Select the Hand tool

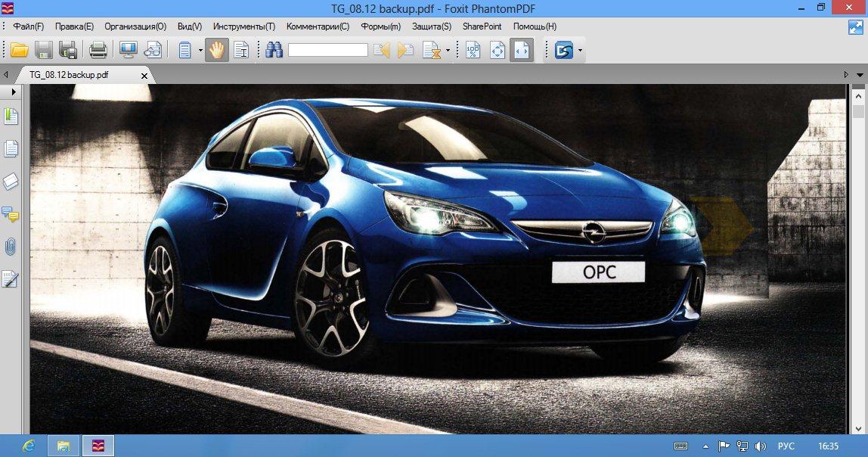217,51
